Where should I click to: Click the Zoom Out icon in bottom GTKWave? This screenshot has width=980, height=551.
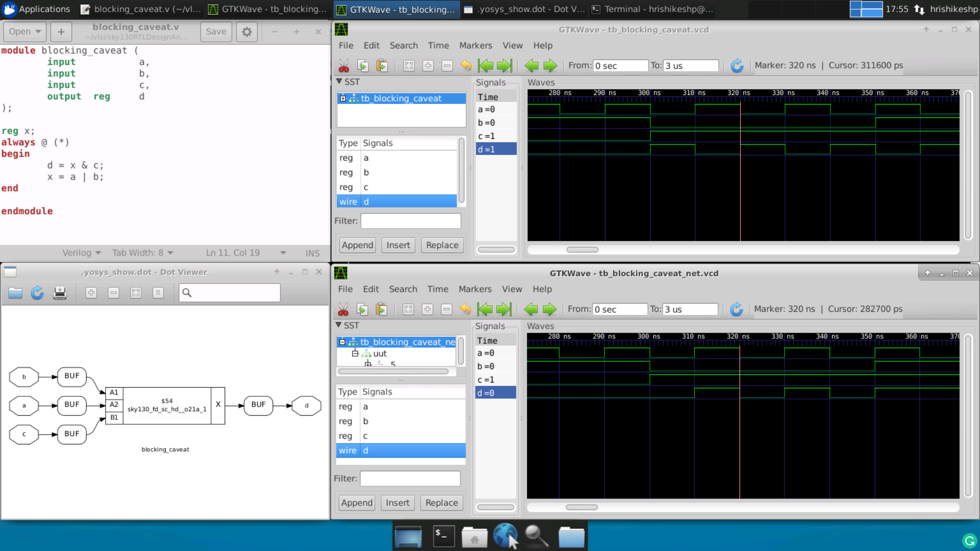click(x=446, y=309)
